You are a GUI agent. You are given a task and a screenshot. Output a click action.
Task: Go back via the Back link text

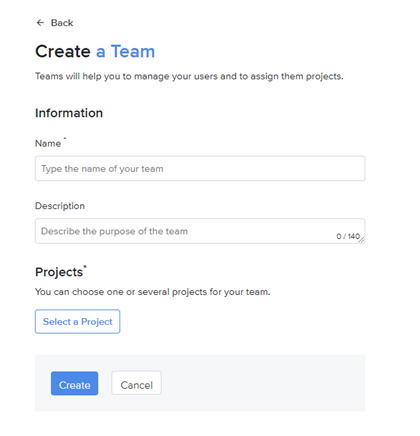62,23
